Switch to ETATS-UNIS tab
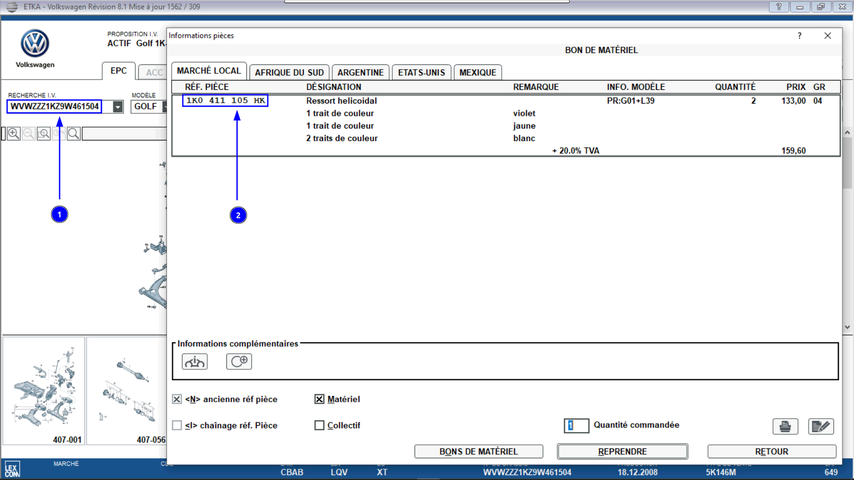 (421, 72)
